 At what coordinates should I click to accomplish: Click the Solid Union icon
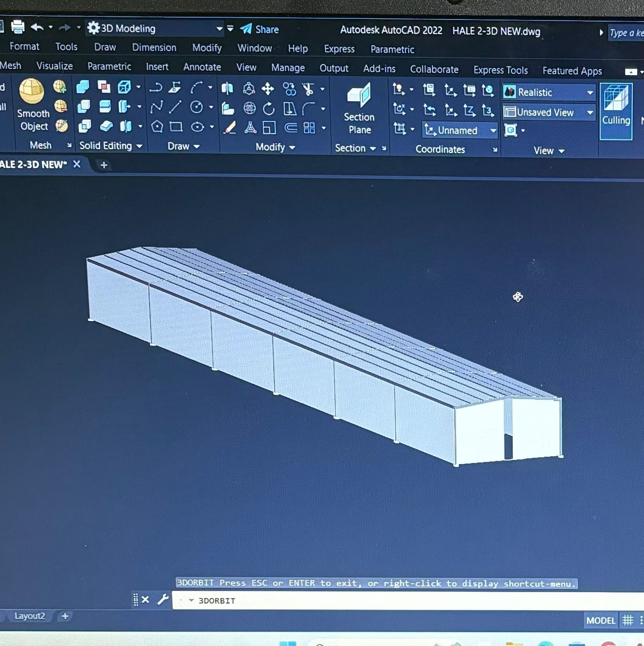(83, 87)
